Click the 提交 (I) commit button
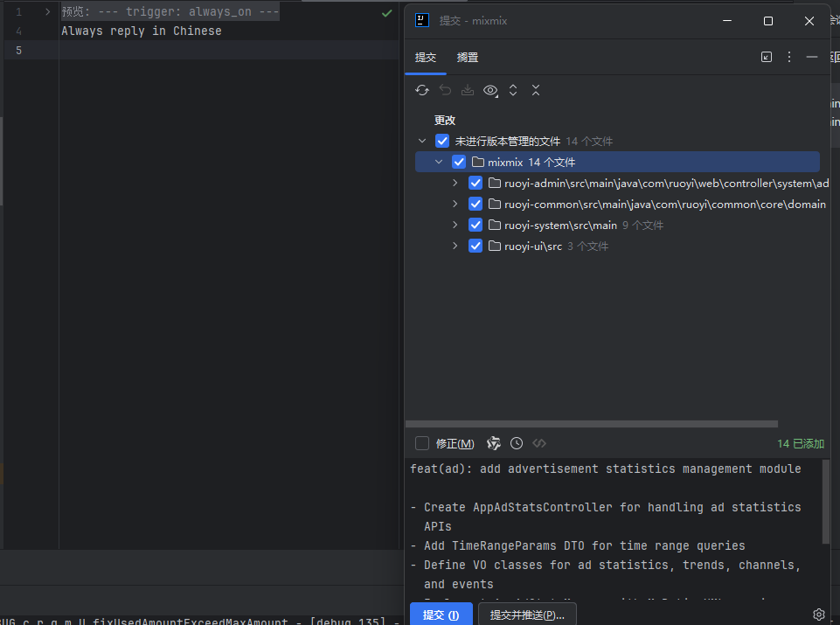The width and height of the screenshot is (840, 625). 441,615
